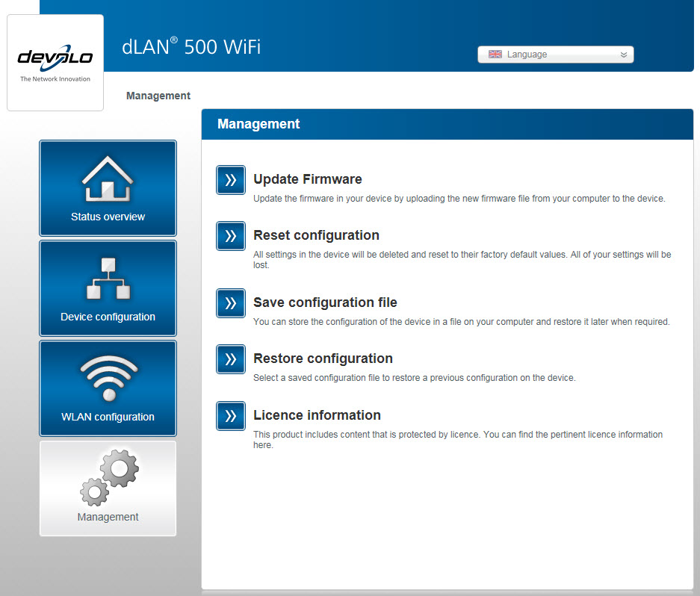Click the arrow icon beside Licence information
The image size is (700, 596).
(231, 416)
